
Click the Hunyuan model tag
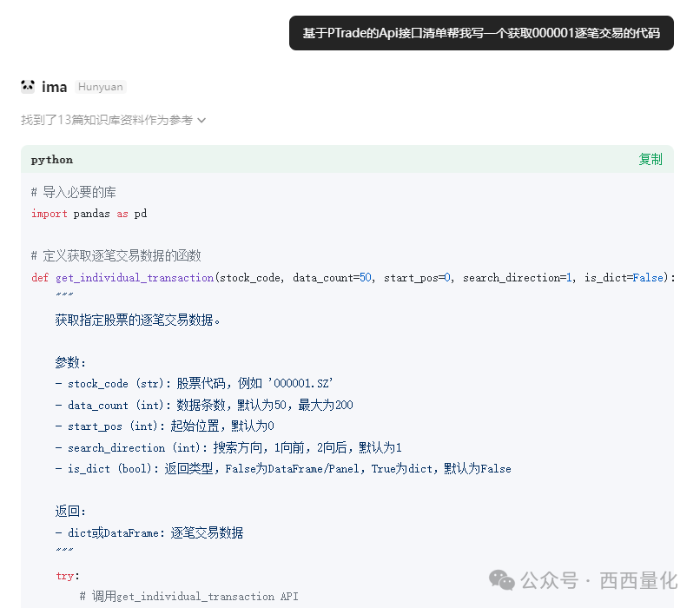click(101, 87)
